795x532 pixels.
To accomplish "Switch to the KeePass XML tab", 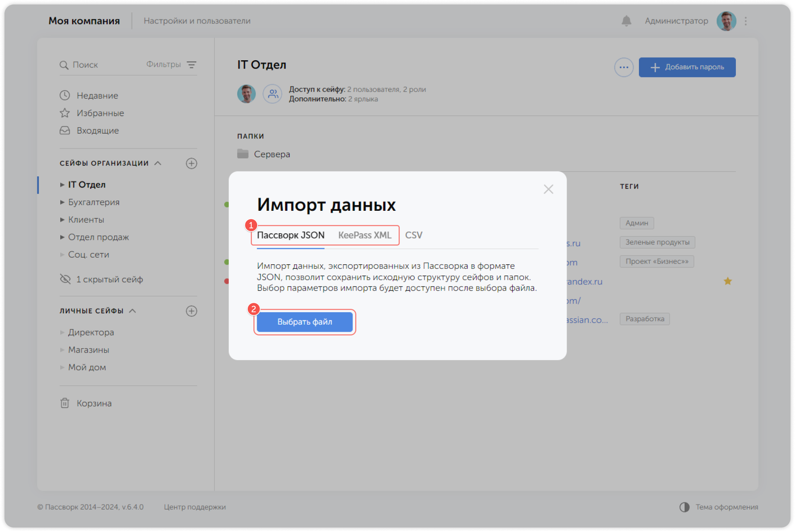I will [x=364, y=235].
